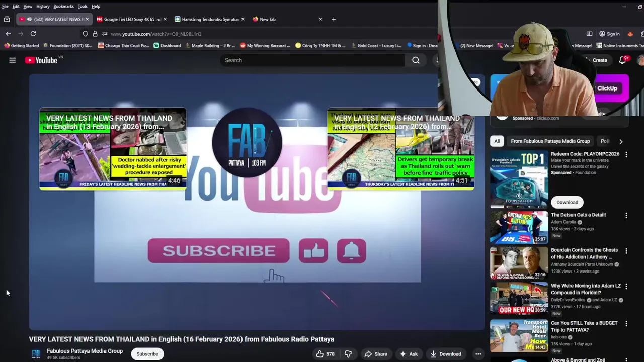644x362 pixels.
Task: Open the View menu
Action: (28, 6)
